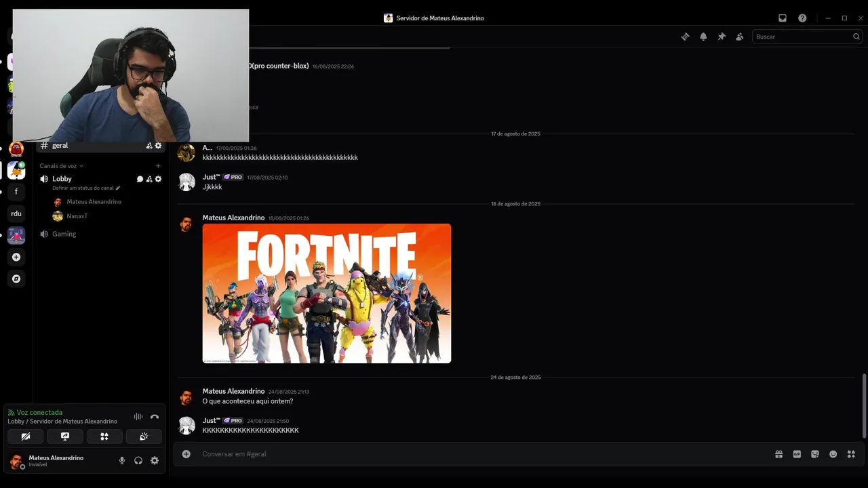Image resolution: width=868 pixels, height=488 pixels.
Task: Click the message attachment plus button
Action: pos(186,454)
